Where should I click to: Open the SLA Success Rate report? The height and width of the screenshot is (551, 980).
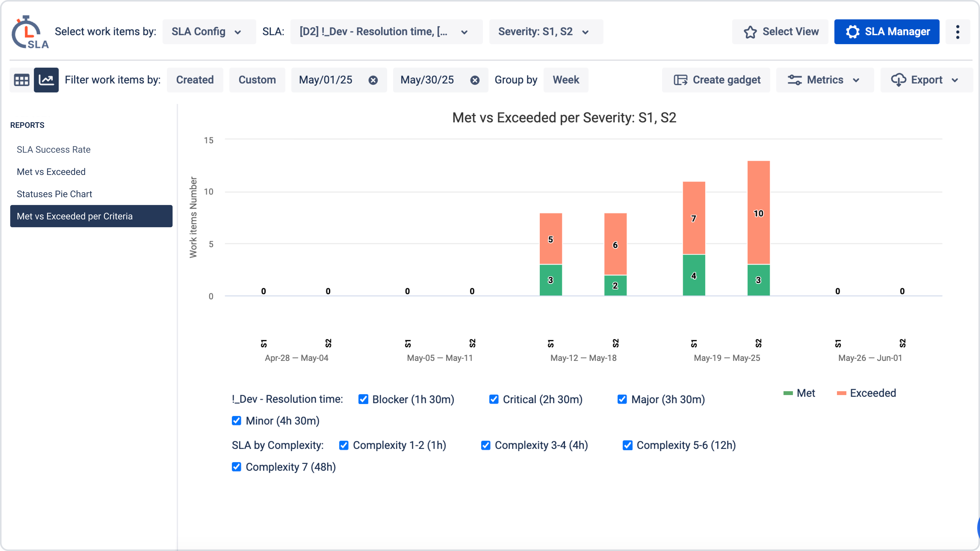click(x=54, y=149)
